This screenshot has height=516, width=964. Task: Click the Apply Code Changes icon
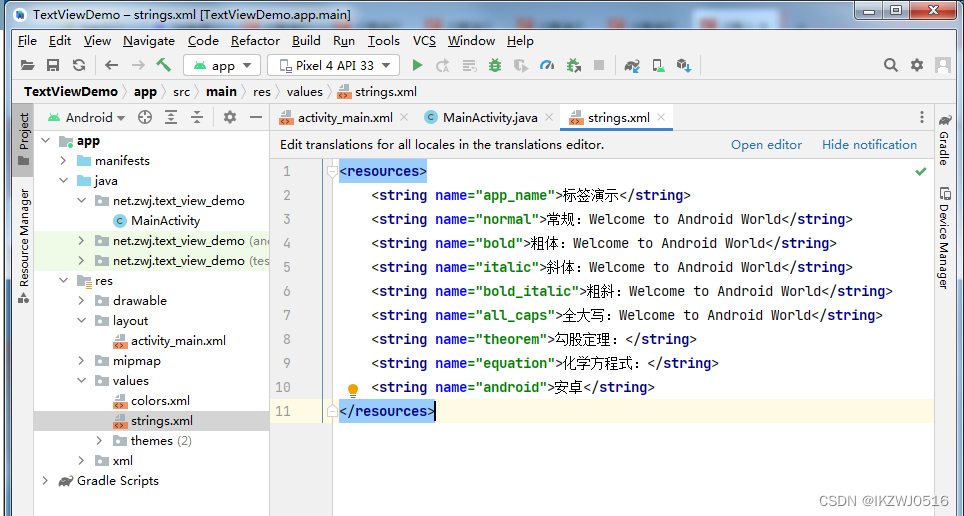[469, 65]
